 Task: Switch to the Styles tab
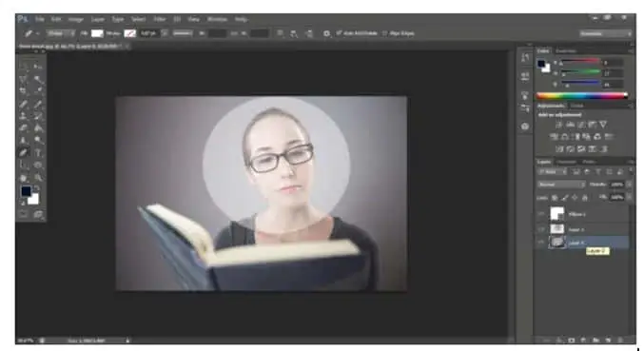tap(577, 106)
